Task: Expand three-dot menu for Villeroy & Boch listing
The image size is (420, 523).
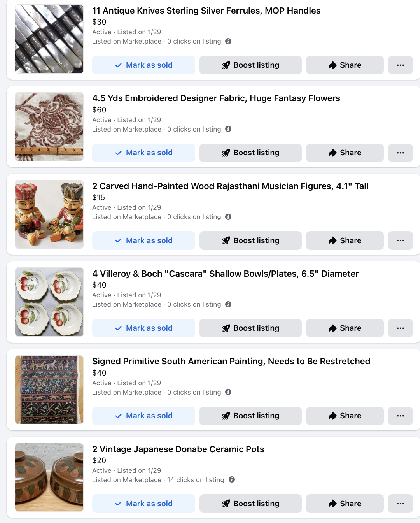Action: [x=400, y=328]
